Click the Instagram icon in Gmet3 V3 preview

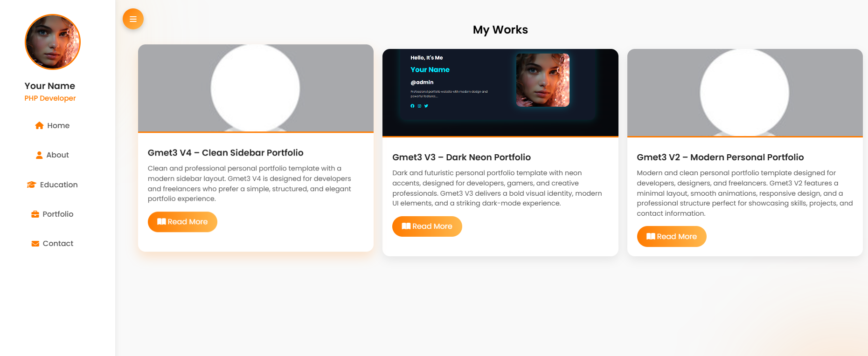(419, 106)
